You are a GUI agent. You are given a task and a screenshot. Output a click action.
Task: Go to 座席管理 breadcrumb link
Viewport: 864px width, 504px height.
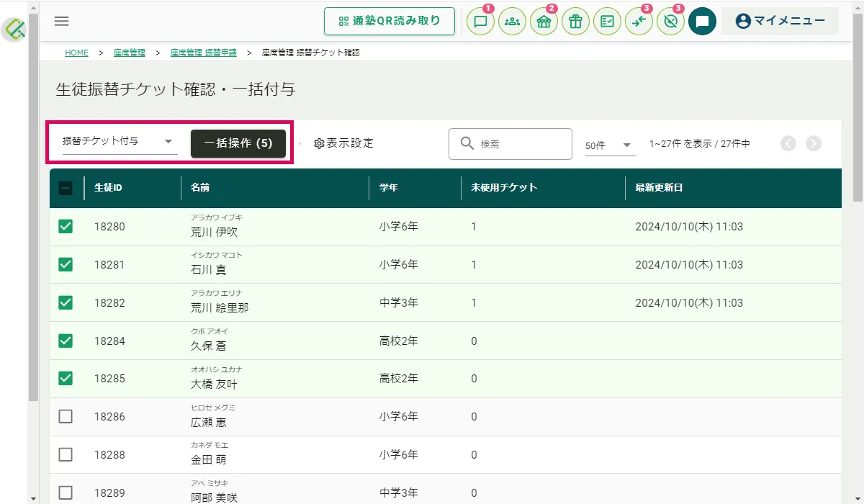pyautogui.click(x=129, y=53)
